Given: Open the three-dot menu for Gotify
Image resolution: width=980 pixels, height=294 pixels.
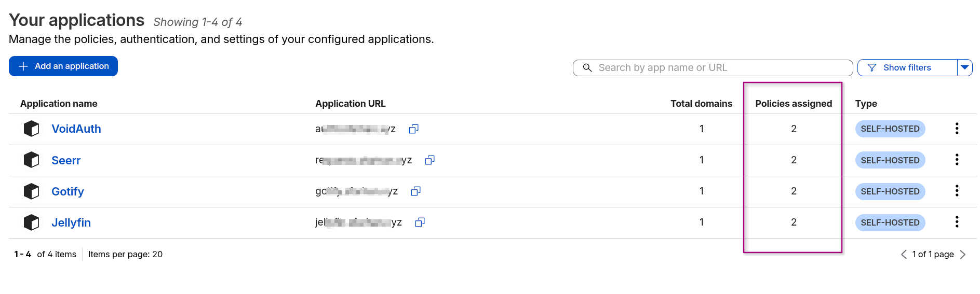Looking at the screenshot, I should [957, 191].
